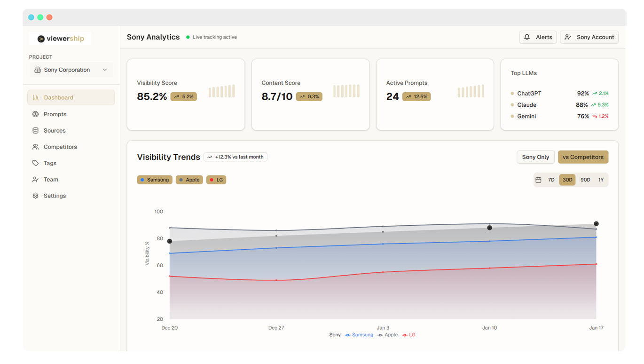
Task: Click the Apple legend entry below chart
Action: click(x=387, y=335)
